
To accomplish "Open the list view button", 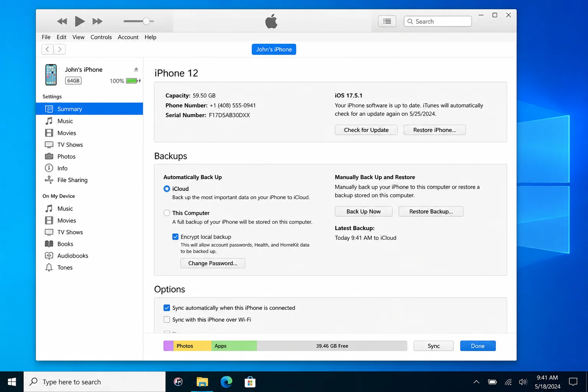I will pyautogui.click(x=387, y=21).
